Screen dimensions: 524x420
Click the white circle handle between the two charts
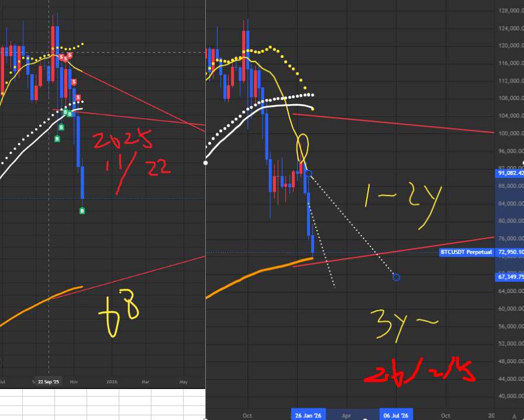pos(205,163)
